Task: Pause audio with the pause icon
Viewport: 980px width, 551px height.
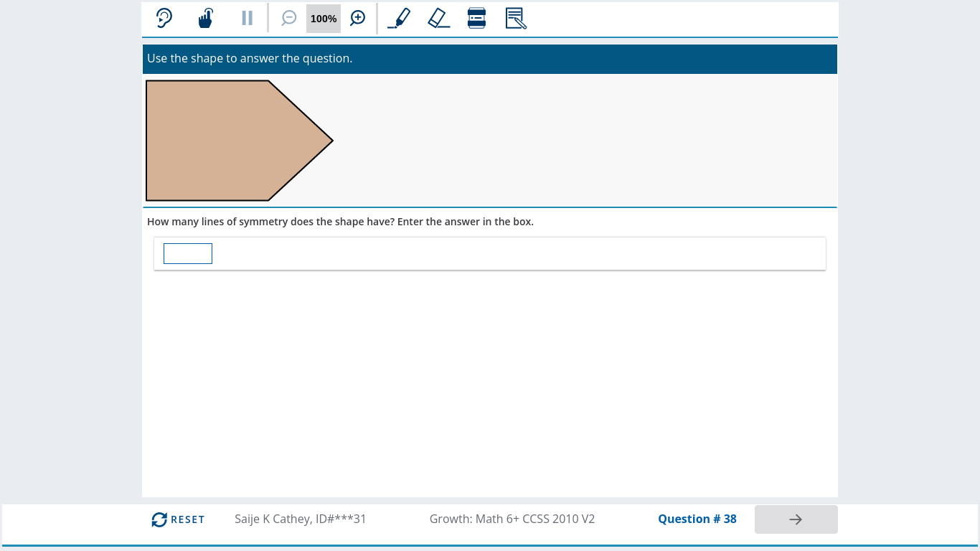Action: pyautogui.click(x=247, y=18)
